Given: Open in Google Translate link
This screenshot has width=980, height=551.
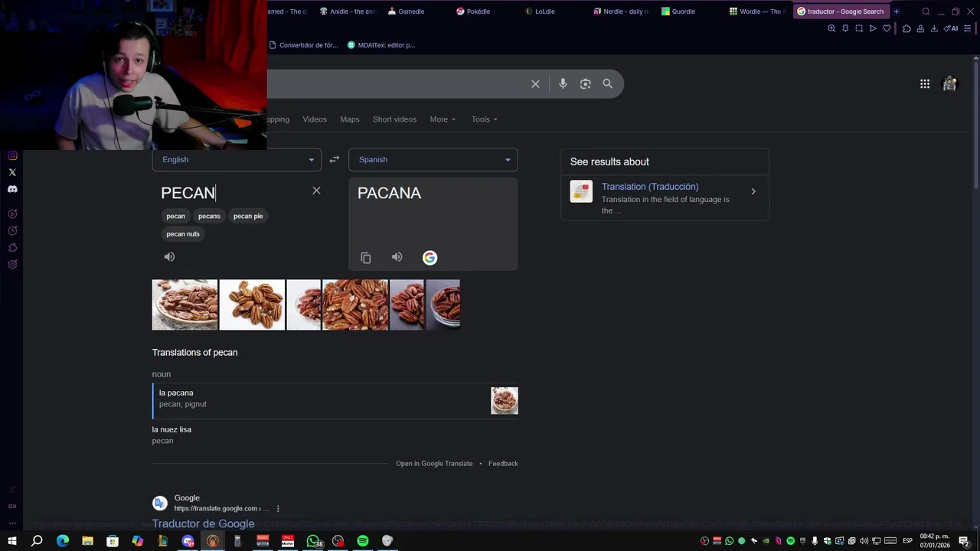Looking at the screenshot, I should point(434,464).
